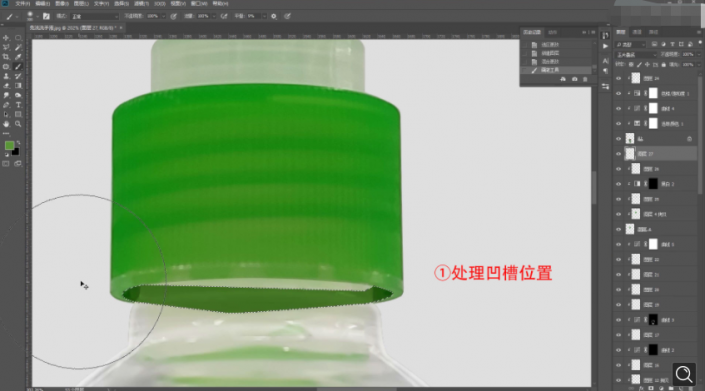Select the Type tool
The image size is (705, 391).
(x=18, y=105)
